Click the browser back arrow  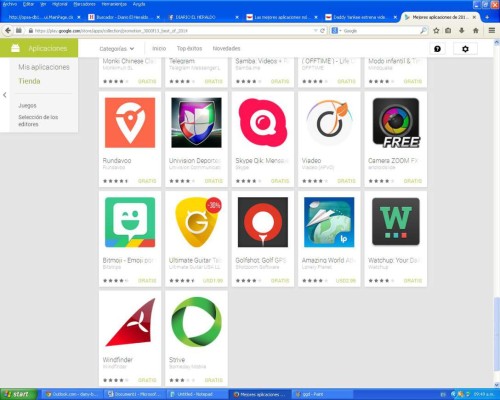point(8,31)
